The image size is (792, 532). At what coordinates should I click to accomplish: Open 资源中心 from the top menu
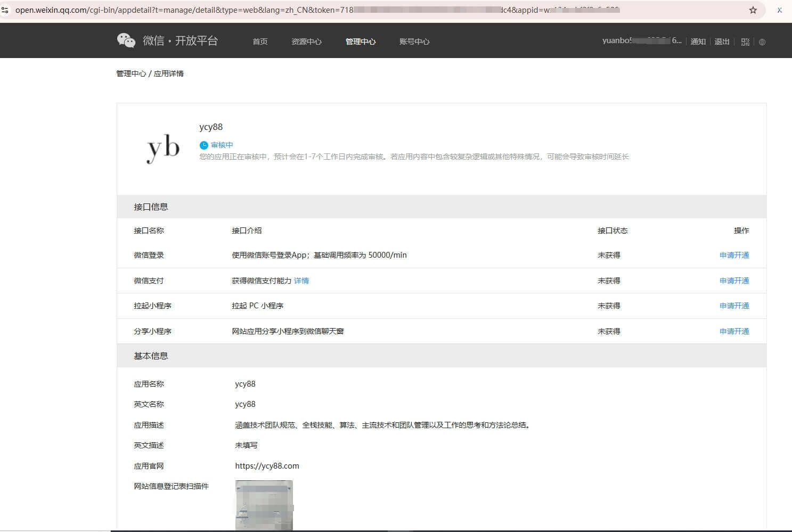click(306, 42)
